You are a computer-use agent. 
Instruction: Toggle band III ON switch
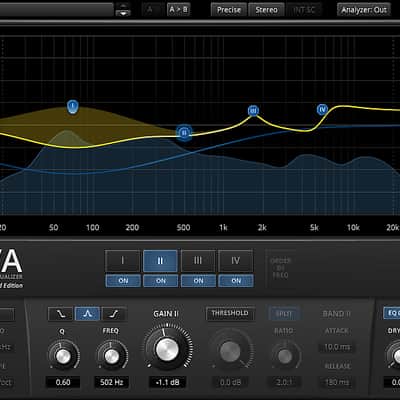pos(198,281)
